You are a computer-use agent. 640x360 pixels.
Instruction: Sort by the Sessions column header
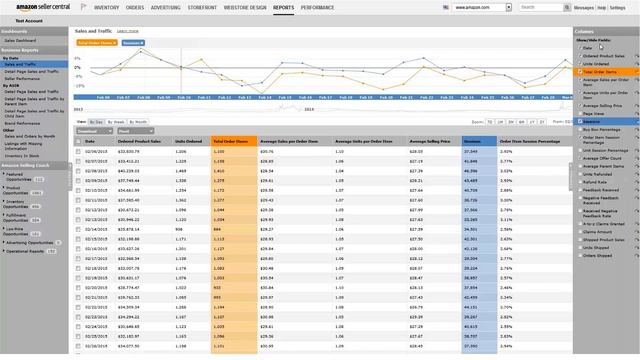tap(479, 141)
